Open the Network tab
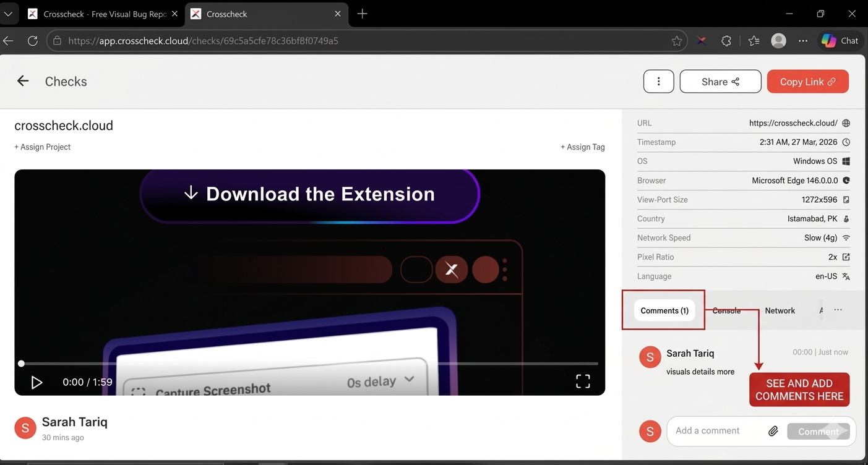Image resolution: width=868 pixels, height=465 pixels. (780, 310)
